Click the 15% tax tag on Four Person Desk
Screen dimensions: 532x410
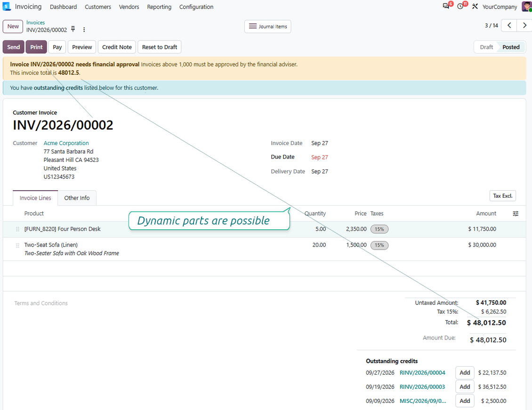tap(379, 229)
